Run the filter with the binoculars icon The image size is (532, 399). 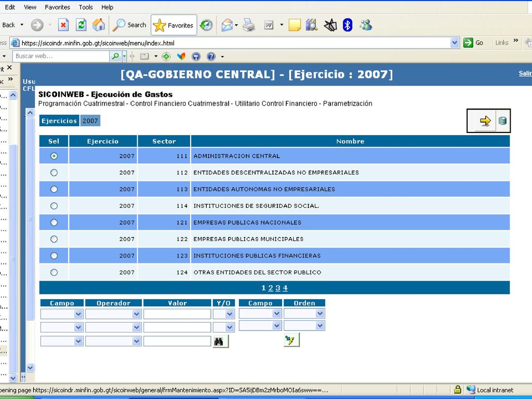(220, 341)
